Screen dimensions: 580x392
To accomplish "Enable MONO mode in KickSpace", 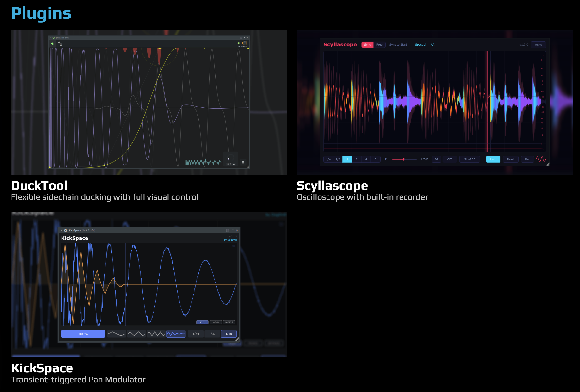I will (216, 322).
